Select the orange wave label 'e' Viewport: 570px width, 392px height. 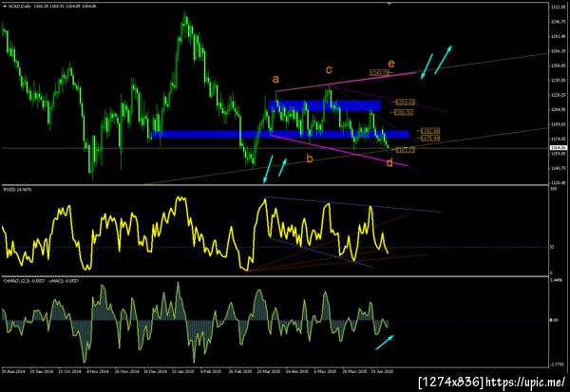pyautogui.click(x=391, y=64)
